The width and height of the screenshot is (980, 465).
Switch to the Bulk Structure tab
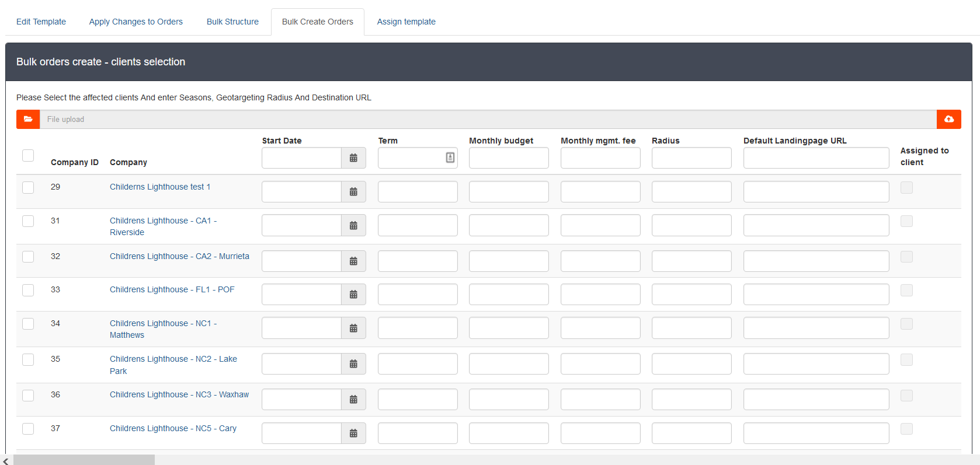pyautogui.click(x=232, y=22)
